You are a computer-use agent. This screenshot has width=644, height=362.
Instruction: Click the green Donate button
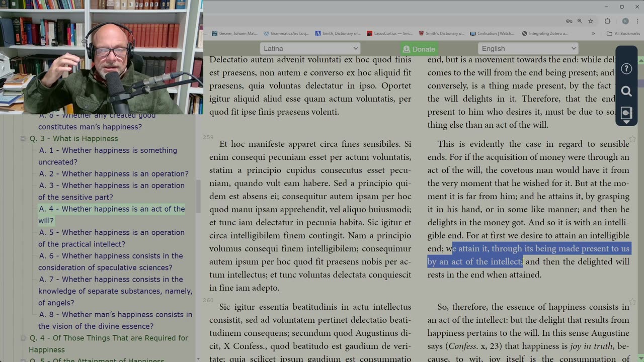pos(419,49)
